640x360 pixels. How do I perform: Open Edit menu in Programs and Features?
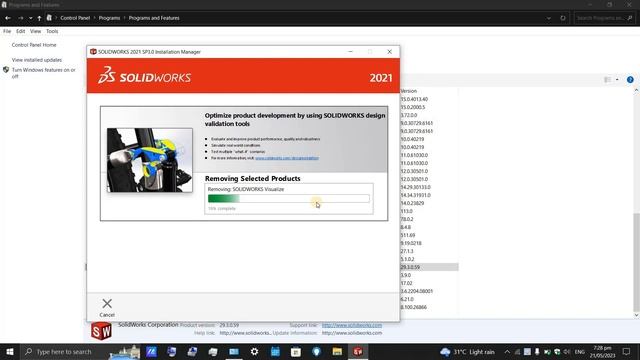(20, 31)
